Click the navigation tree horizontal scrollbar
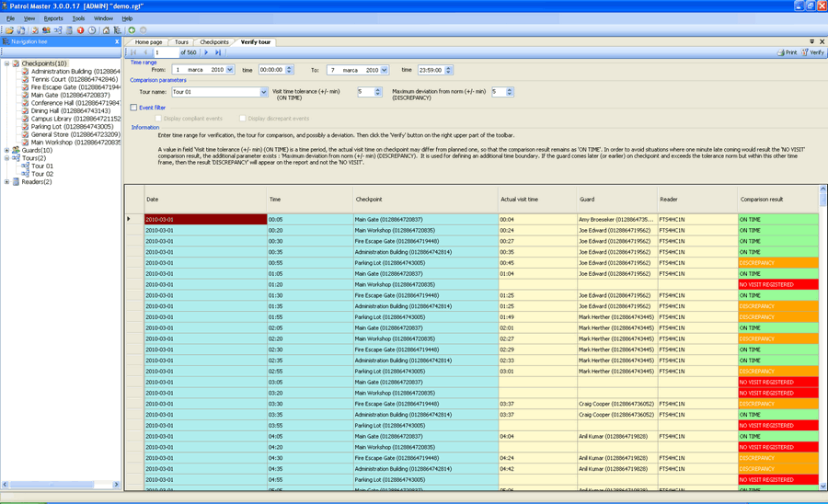 click(x=60, y=485)
